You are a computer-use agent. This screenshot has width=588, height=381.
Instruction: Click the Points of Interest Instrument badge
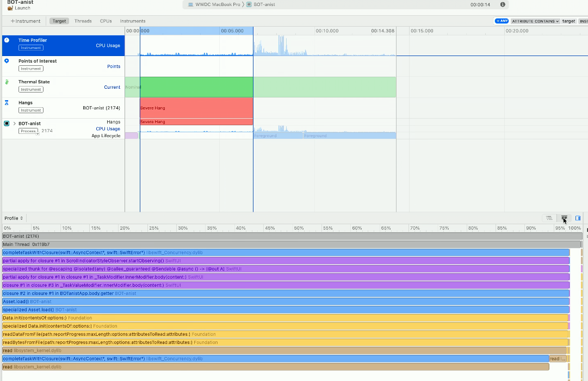point(31,69)
